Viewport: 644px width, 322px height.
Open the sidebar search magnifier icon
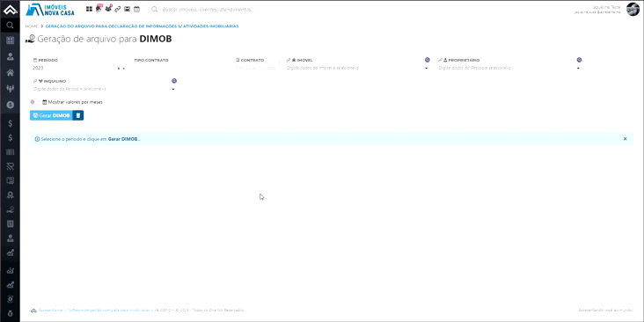11,25
